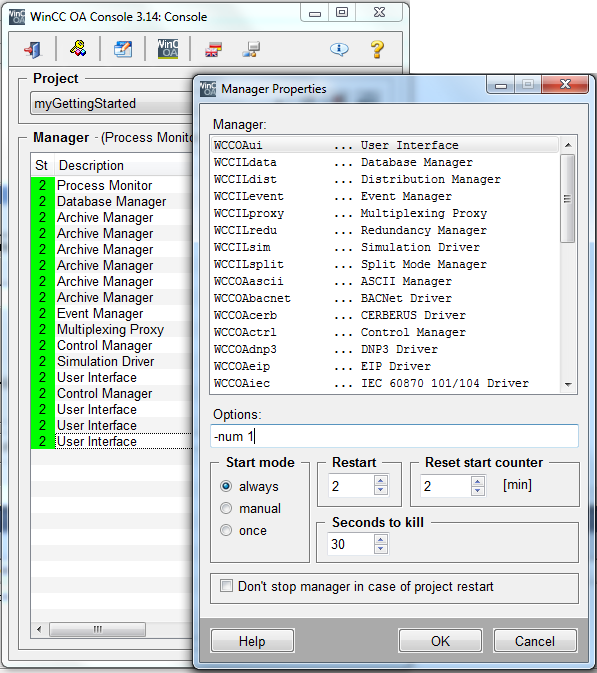The height and width of the screenshot is (673, 597).
Task: Open the info speech bubble icon
Action: point(339,49)
